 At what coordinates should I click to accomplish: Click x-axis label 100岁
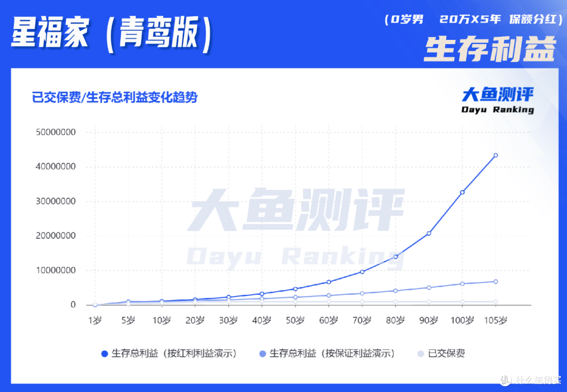click(462, 320)
